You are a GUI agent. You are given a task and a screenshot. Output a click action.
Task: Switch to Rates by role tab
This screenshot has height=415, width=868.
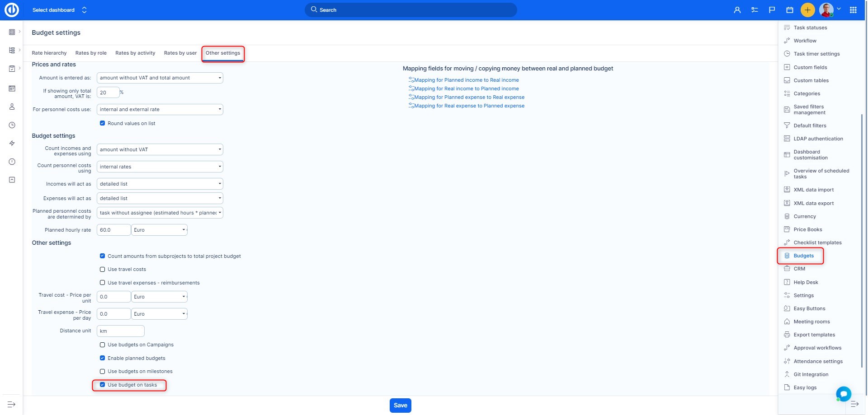pyautogui.click(x=91, y=53)
